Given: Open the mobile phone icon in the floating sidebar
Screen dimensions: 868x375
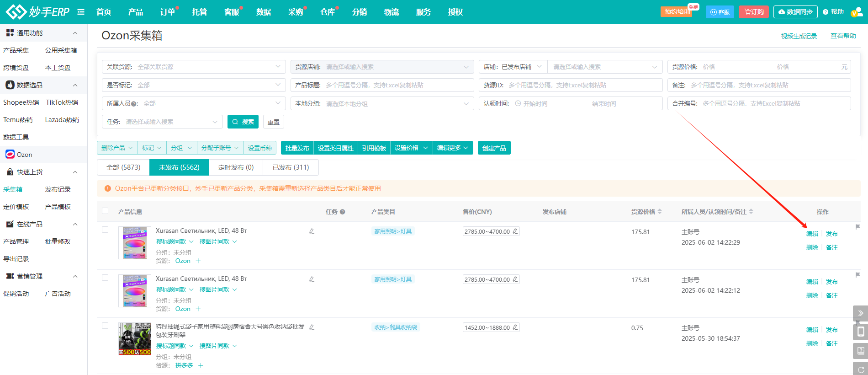Looking at the screenshot, I should click(x=861, y=332).
